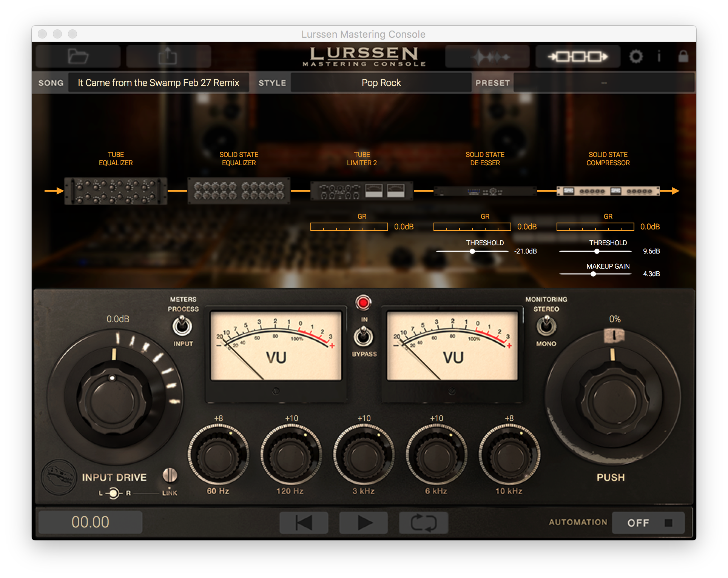Toggle the loop playback button
Image resolution: width=728 pixels, height=578 pixels.
tap(423, 523)
